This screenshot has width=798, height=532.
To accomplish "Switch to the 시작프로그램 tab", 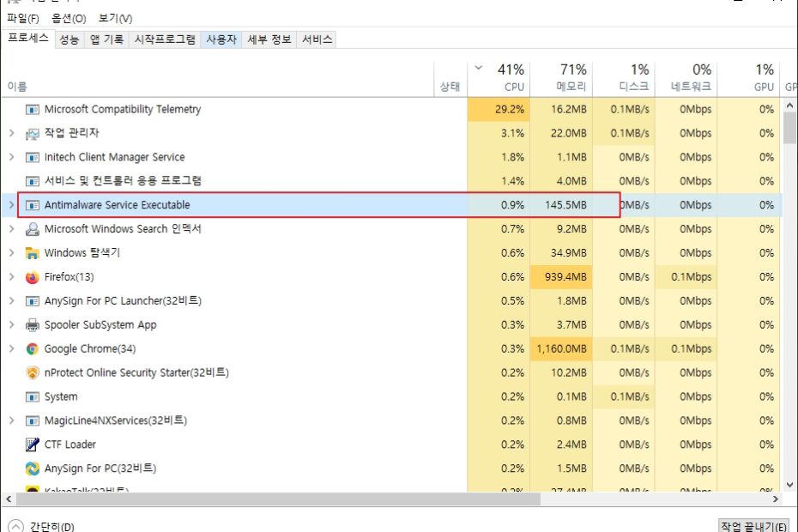I will [x=165, y=39].
